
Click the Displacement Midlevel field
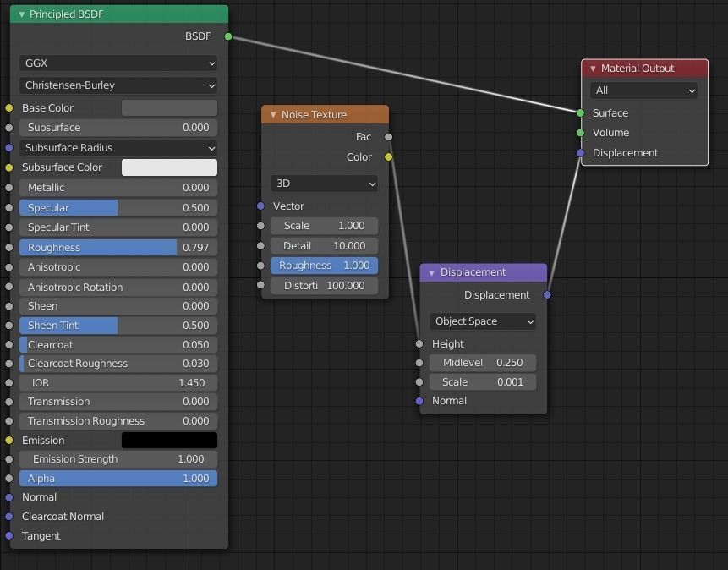[x=483, y=363]
